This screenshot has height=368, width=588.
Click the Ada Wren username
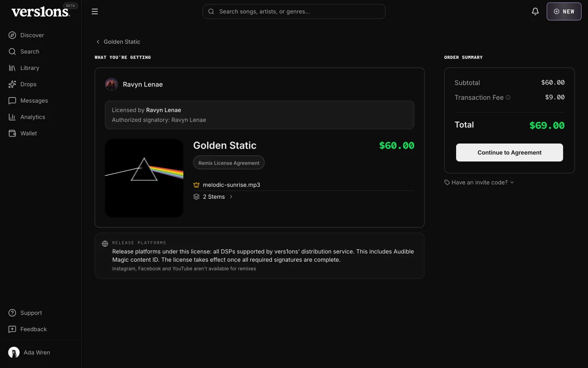pos(37,352)
